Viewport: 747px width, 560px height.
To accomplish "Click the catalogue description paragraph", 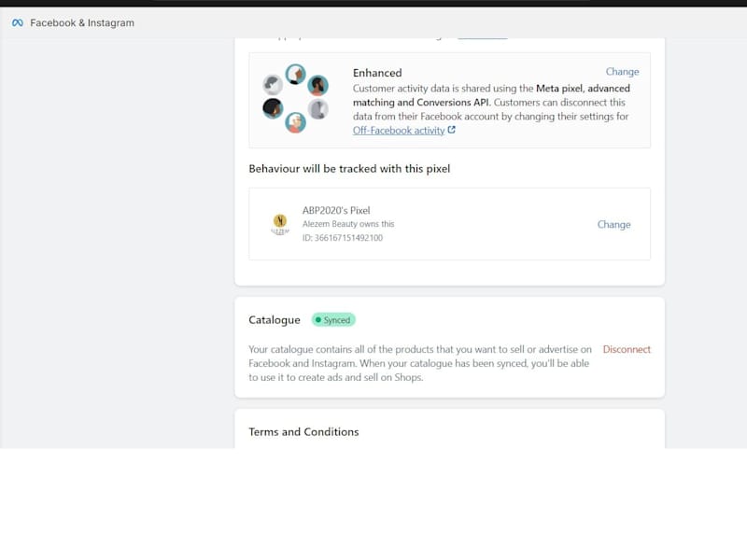I will 419,363.
